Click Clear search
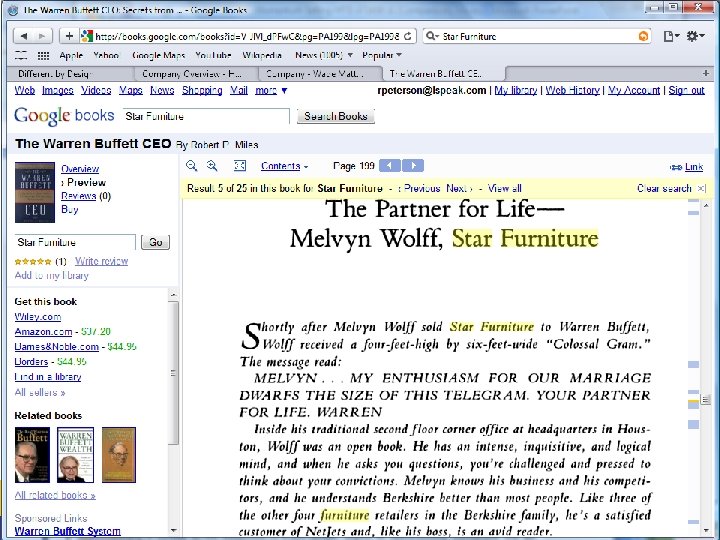720x540 pixels. tap(664, 188)
